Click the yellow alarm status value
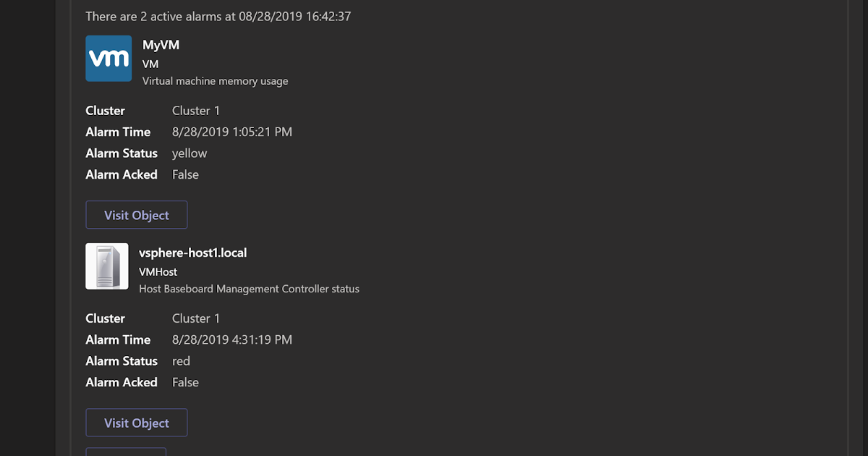This screenshot has height=456, width=868. (x=189, y=153)
